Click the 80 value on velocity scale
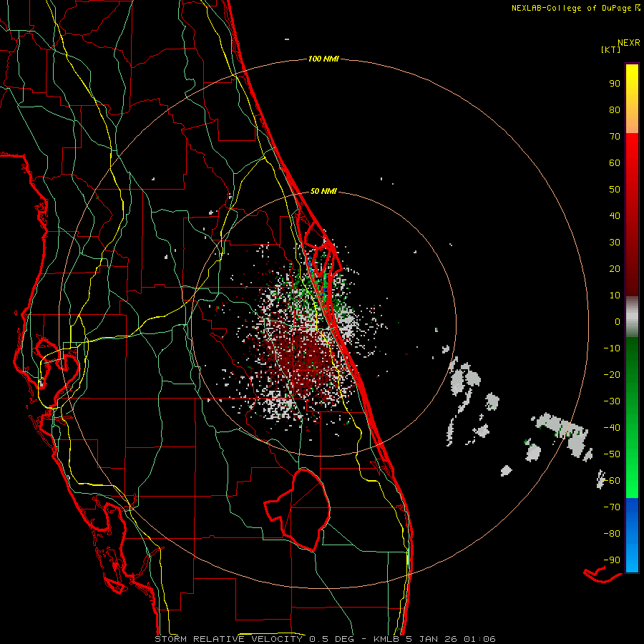 pos(615,110)
